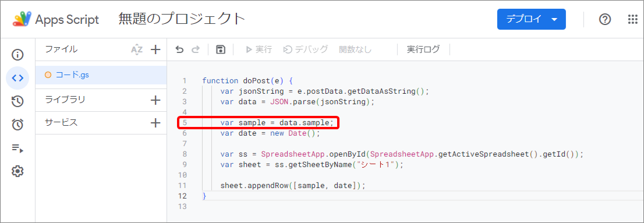This screenshot has height=223, width=644.
Task: Open the 関数なし function selector
Action: click(355, 49)
